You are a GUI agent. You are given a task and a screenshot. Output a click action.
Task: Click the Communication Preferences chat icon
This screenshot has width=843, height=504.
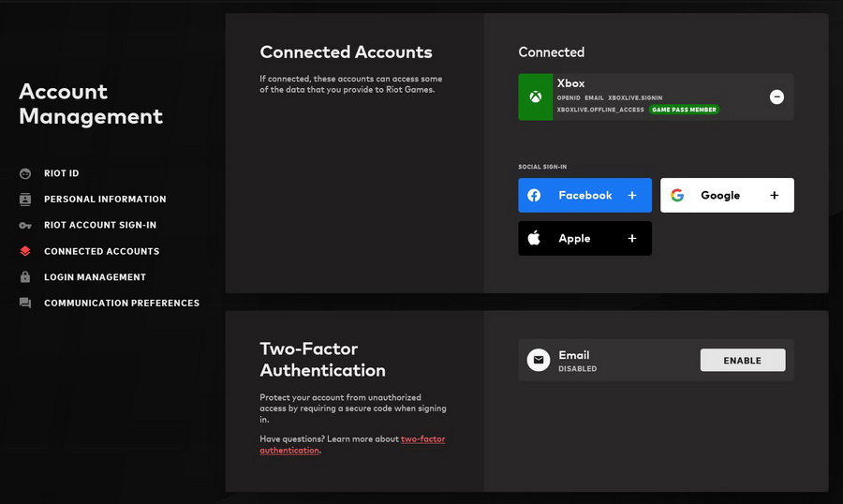[25, 304]
